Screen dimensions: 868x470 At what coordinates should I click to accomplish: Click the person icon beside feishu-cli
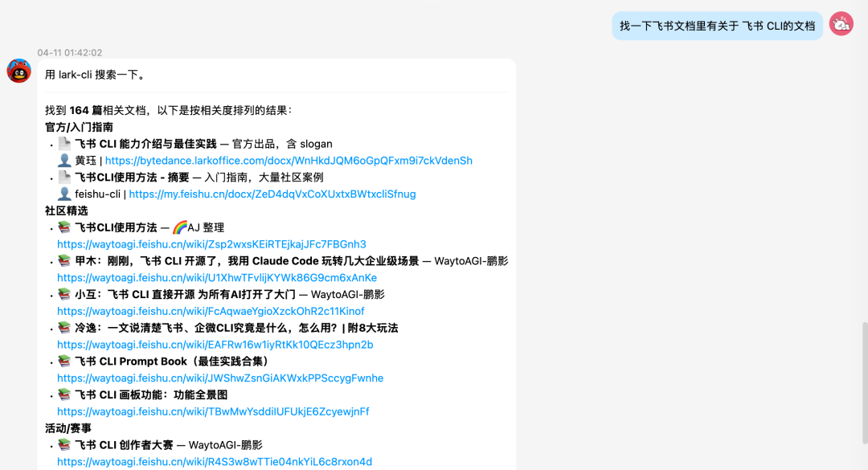(64, 194)
